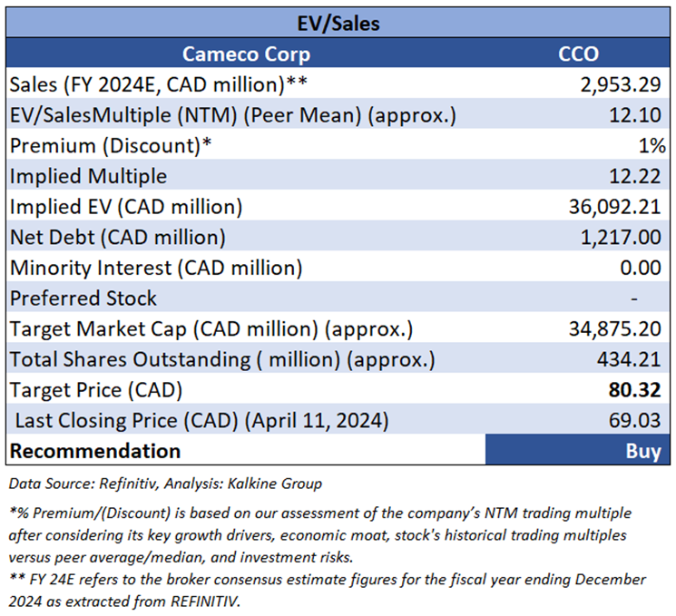Click the CCO ticker header cell
The image size is (676, 616).
pos(578,54)
